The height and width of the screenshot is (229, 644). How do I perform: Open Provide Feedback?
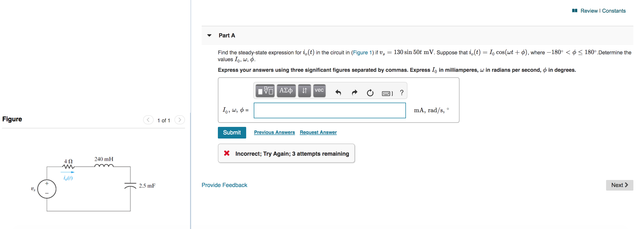224,185
